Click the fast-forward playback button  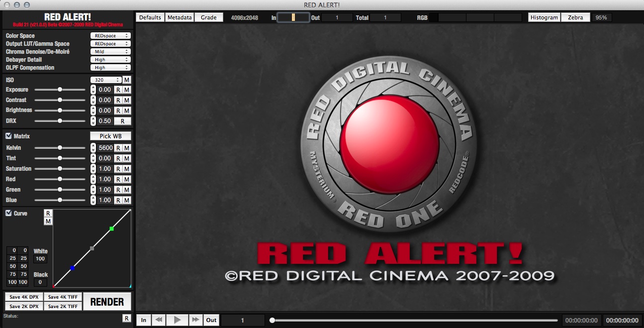point(195,320)
